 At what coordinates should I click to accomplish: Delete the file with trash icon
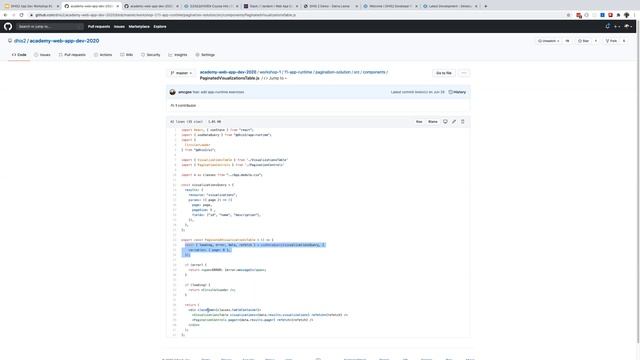coord(462,122)
